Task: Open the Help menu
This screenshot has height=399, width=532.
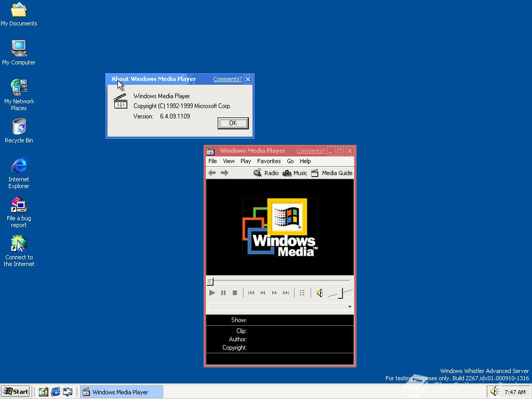Action: (305, 161)
